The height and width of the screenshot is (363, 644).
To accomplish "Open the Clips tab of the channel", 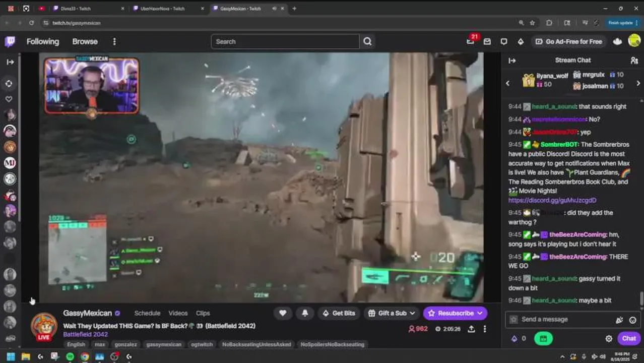I will click(x=203, y=313).
